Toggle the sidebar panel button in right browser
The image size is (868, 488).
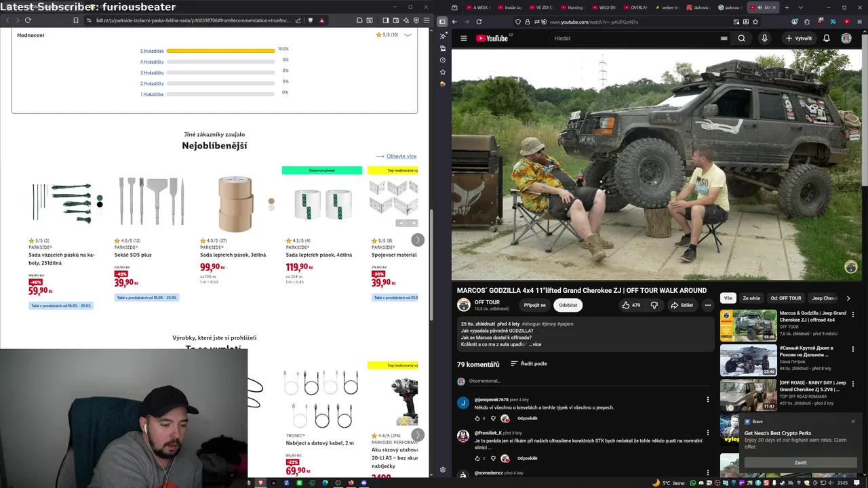pos(442,22)
